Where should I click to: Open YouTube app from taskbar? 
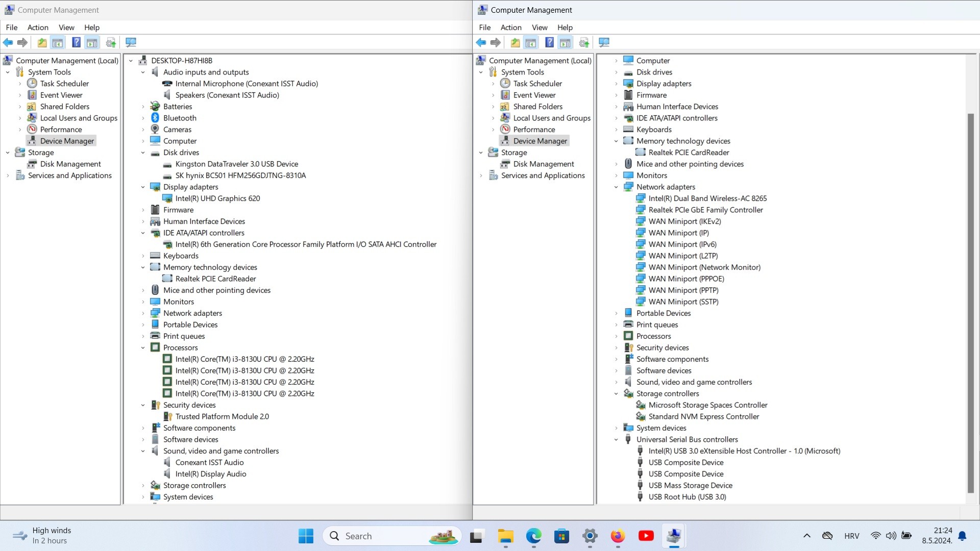tap(646, 536)
